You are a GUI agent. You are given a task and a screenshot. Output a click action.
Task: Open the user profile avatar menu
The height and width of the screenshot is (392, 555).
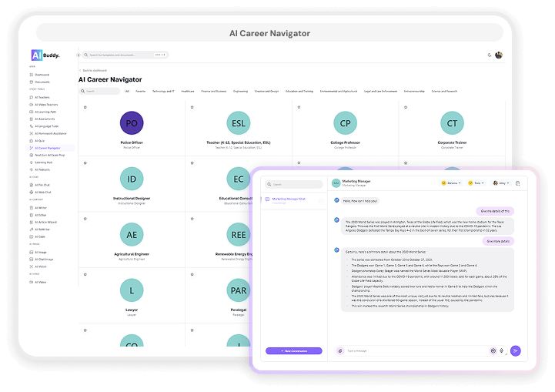[499, 55]
